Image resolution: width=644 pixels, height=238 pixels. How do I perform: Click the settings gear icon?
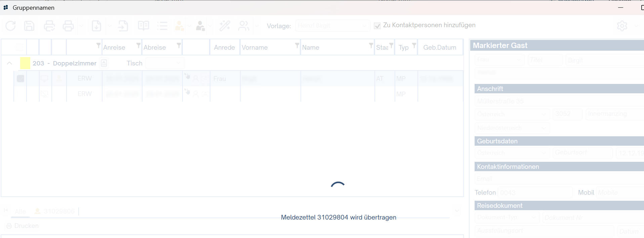[622, 26]
